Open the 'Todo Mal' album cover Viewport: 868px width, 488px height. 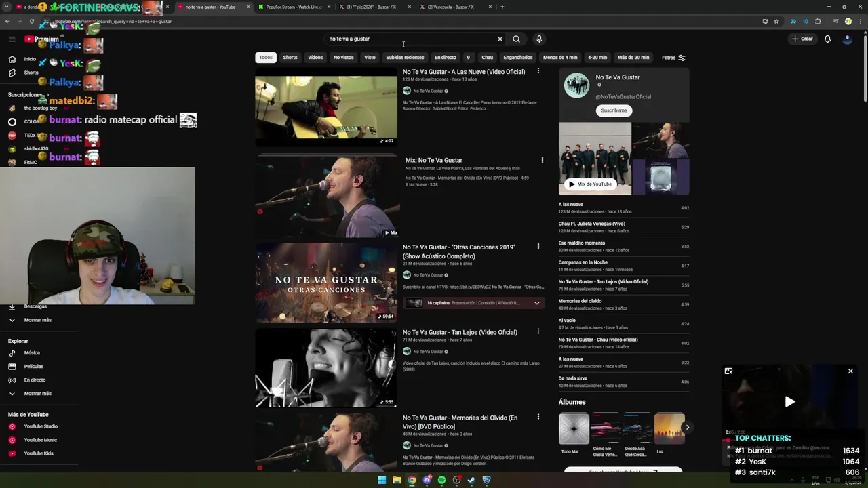pyautogui.click(x=574, y=428)
